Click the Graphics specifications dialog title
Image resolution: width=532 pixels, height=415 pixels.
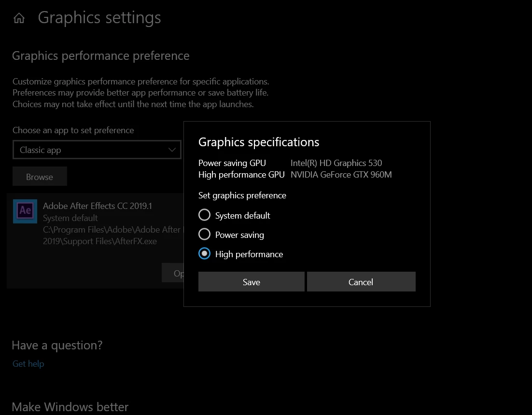(x=259, y=142)
